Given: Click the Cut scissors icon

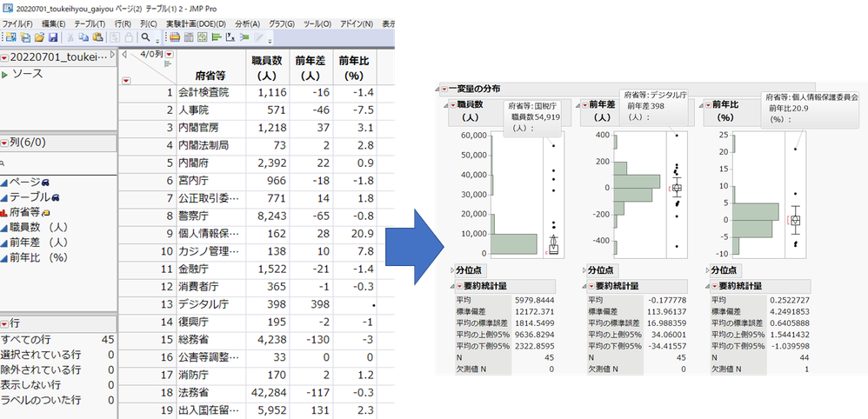Looking at the screenshot, I should (x=70, y=37).
